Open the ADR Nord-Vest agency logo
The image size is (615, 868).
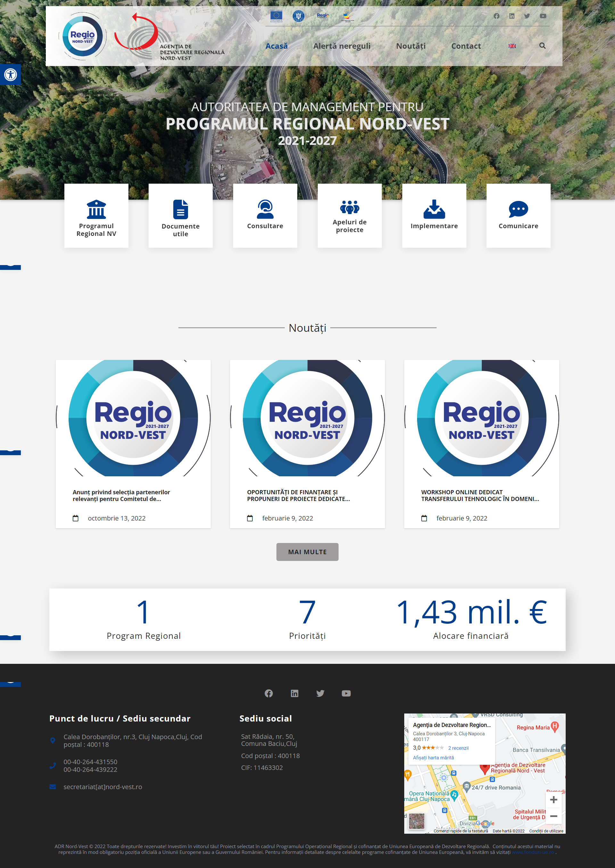click(170, 37)
